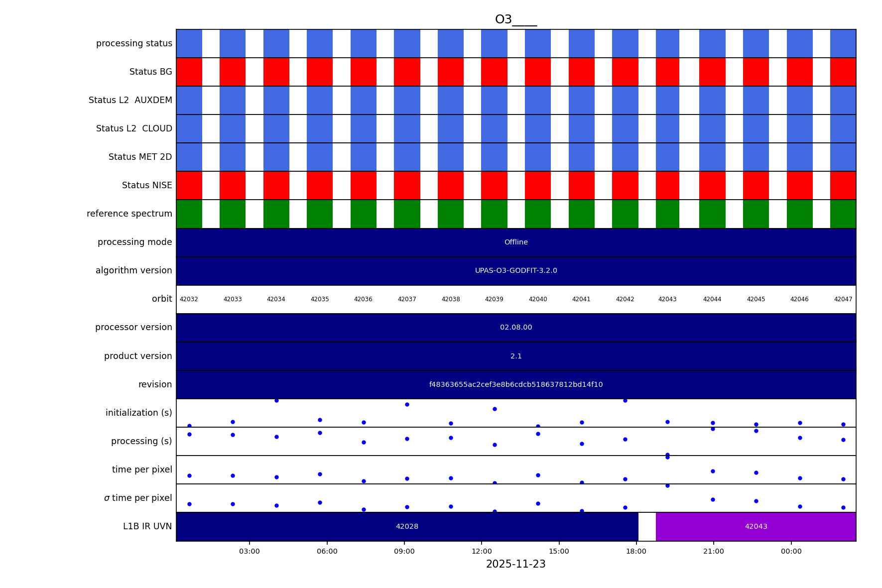This screenshot has width=882, height=588.
Task: Click the 00:00 time axis label
Action: coord(791,552)
